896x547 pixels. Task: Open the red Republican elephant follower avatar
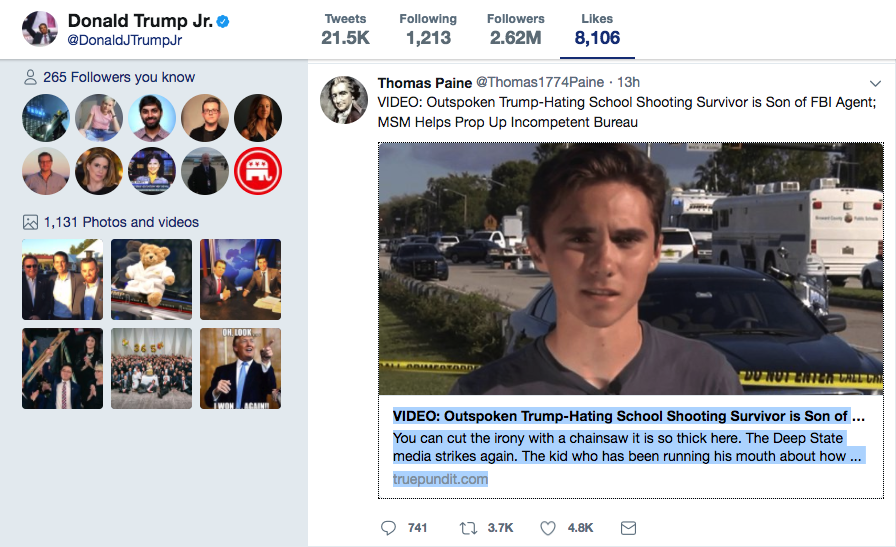(258, 171)
